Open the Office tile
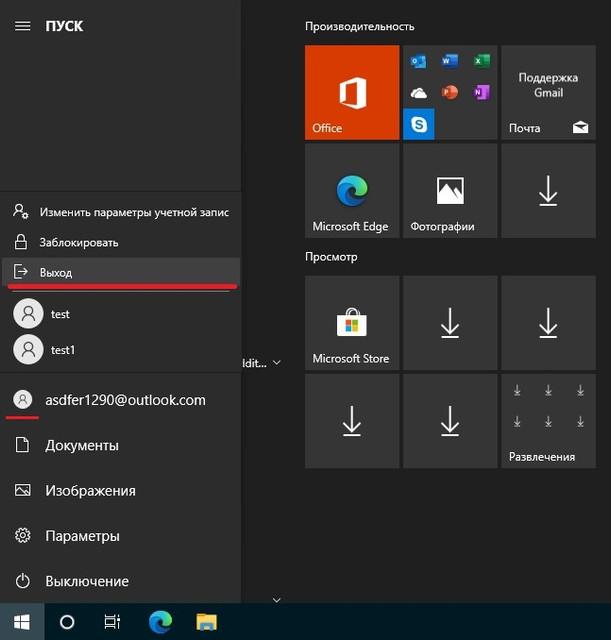The image size is (611, 640). click(352, 92)
